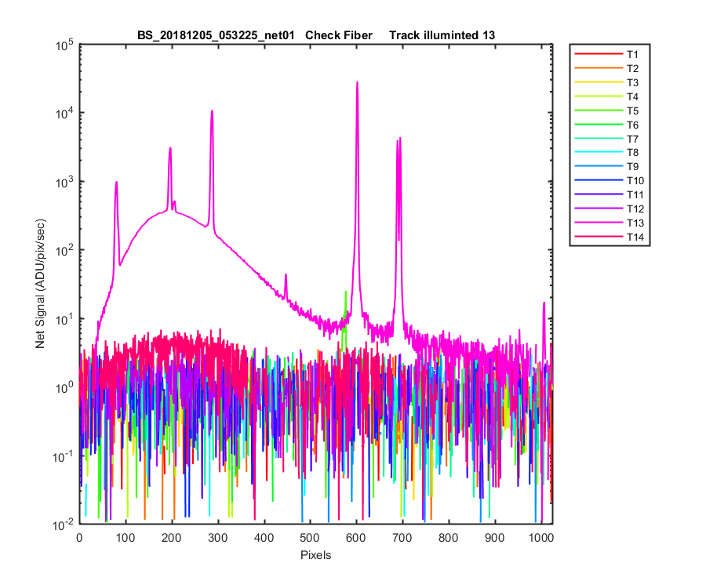Click the 'Check Fiber' title text
The image size is (706, 588).
point(339,35)
